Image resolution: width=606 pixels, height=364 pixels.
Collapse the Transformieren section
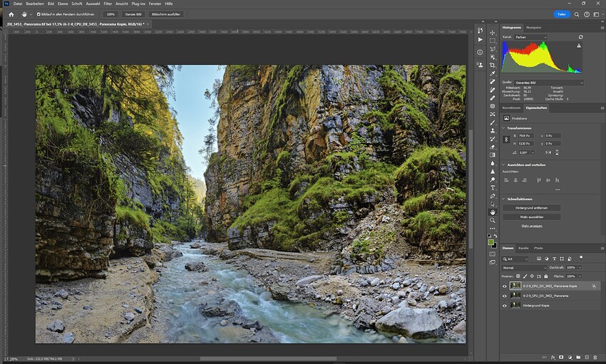point(503,128)
